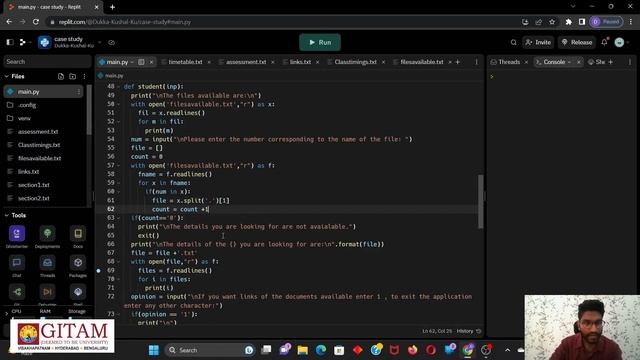Focus the sidebar Search field
640x360 pixels.
pos(47,62)
